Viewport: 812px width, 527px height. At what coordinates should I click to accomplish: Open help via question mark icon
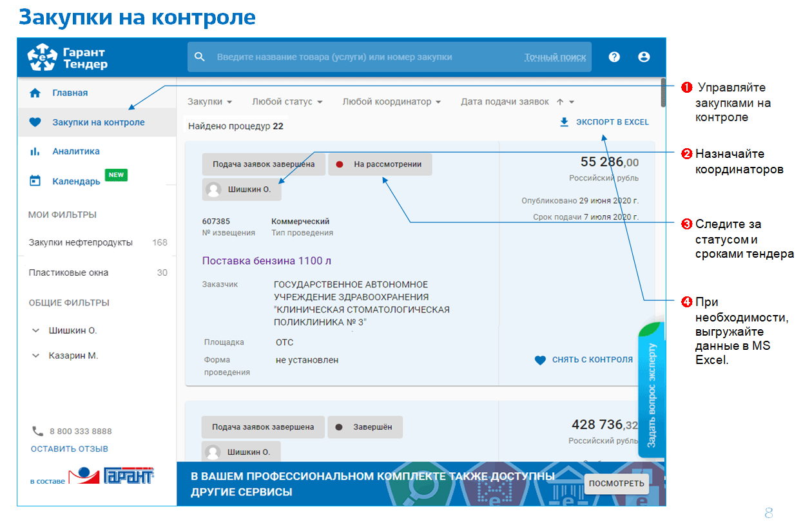(x=614, y=57)
